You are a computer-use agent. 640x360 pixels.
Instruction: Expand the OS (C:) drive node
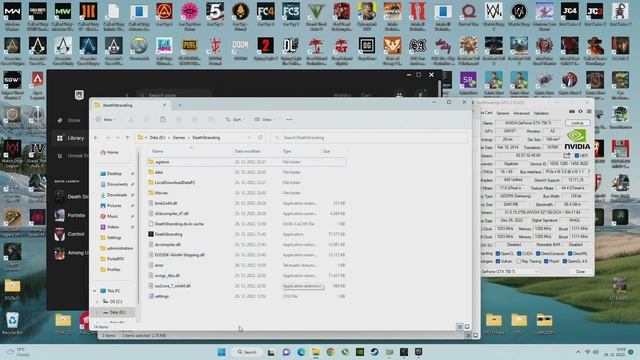coord(97,302)
